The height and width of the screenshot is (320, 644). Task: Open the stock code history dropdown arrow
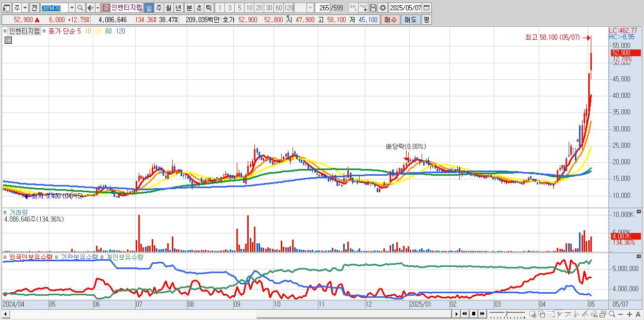tap(72, 8)
